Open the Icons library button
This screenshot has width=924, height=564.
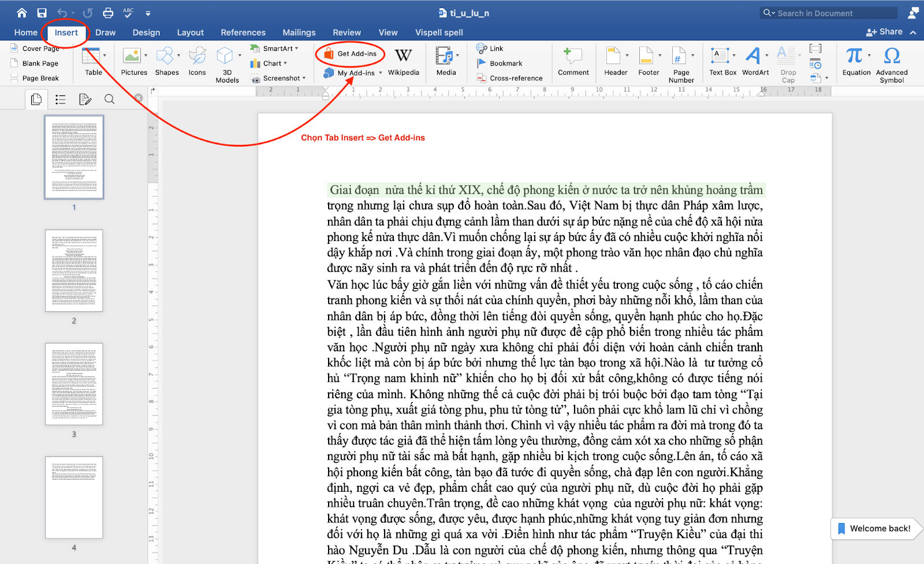[197, 61]
